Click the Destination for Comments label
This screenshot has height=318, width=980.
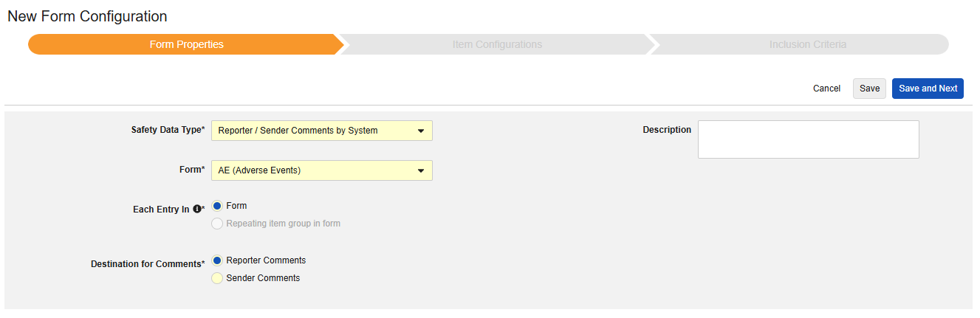tap(145, 264)
